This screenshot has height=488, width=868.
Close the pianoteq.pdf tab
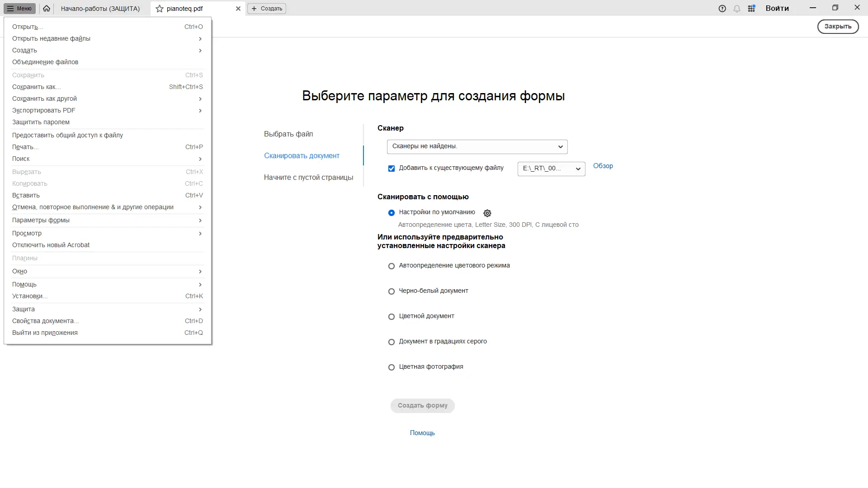point(238,9)
